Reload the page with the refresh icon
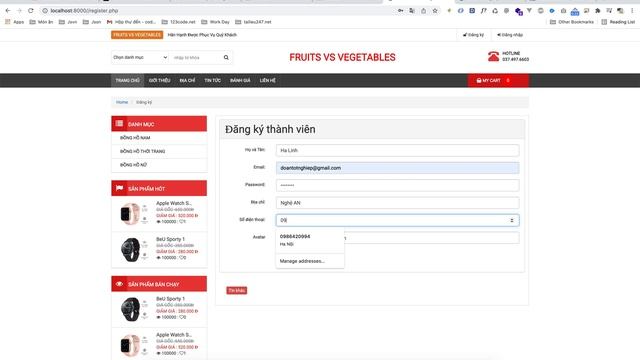The height and width of the screenshot is (360, 640). pyautogui.click(x=31, y=11)
